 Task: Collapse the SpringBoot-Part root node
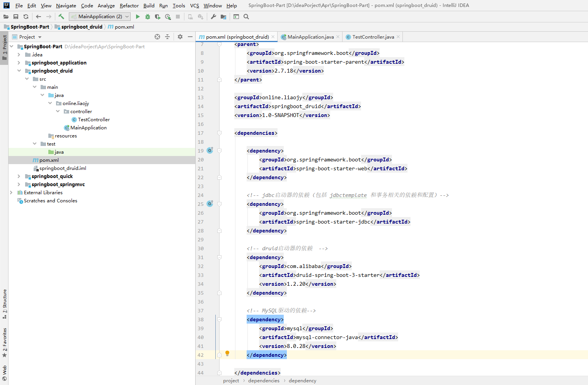point(12,46)
